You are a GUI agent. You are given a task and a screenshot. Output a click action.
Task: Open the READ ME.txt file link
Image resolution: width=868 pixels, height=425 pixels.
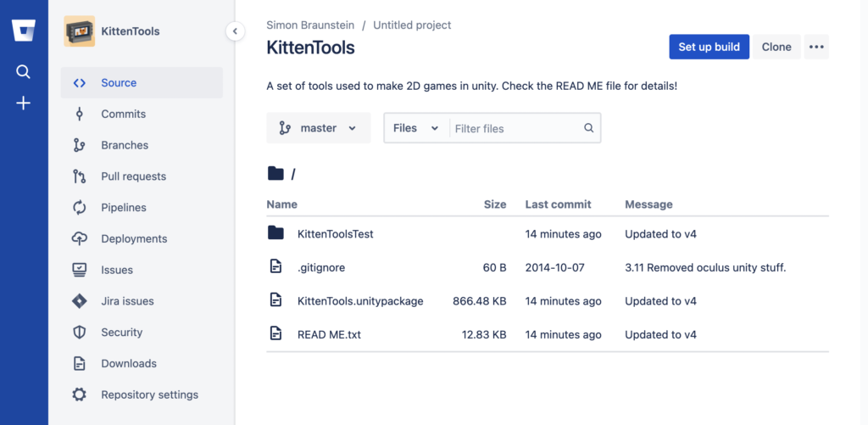point(329,335)
